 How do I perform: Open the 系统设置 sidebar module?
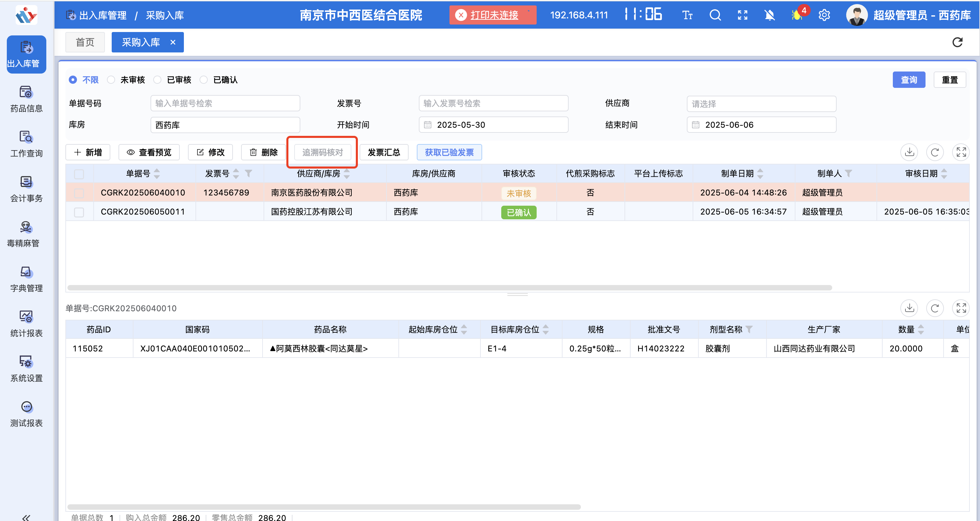pos(26,368)
